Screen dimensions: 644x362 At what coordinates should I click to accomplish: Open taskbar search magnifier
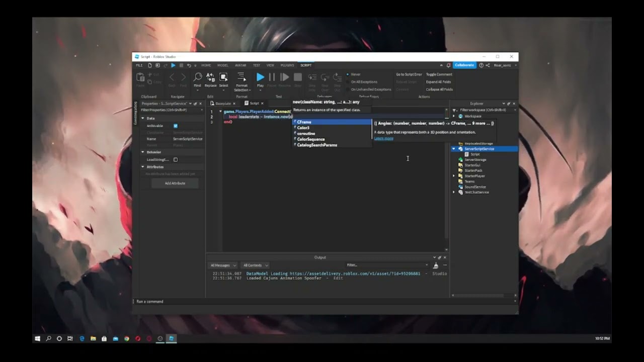(x=48, y=338)
